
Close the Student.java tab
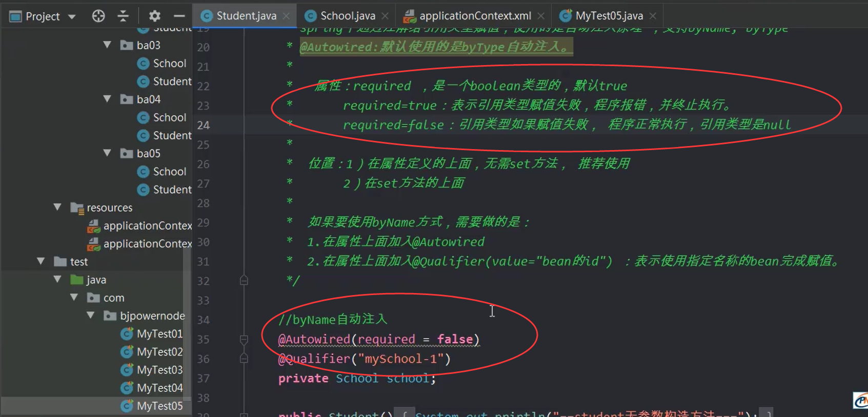click(286, 16)
